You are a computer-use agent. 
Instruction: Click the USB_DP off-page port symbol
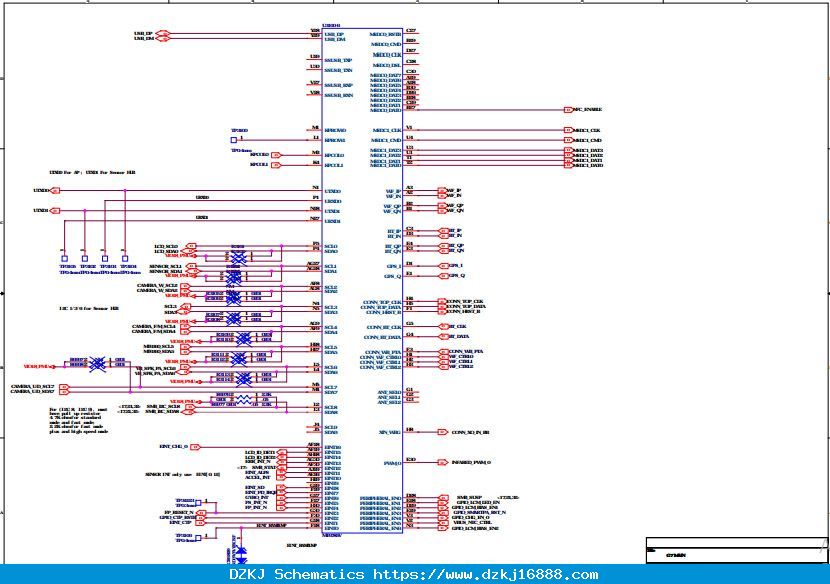coord(164,33)
